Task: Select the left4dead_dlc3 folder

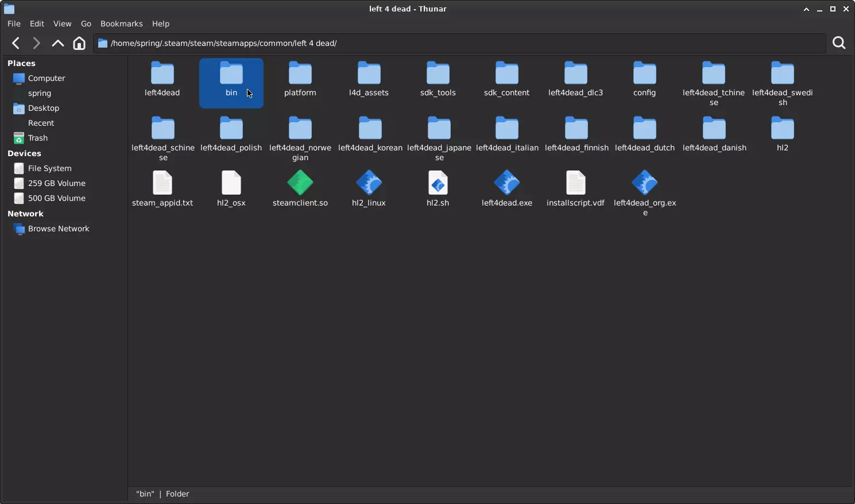Action: coord(576,79)
